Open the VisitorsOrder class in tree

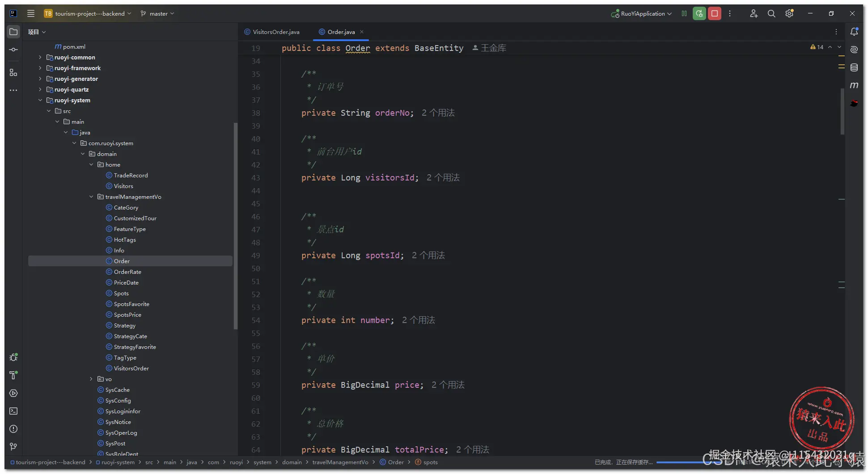click(x=127, y=368)
